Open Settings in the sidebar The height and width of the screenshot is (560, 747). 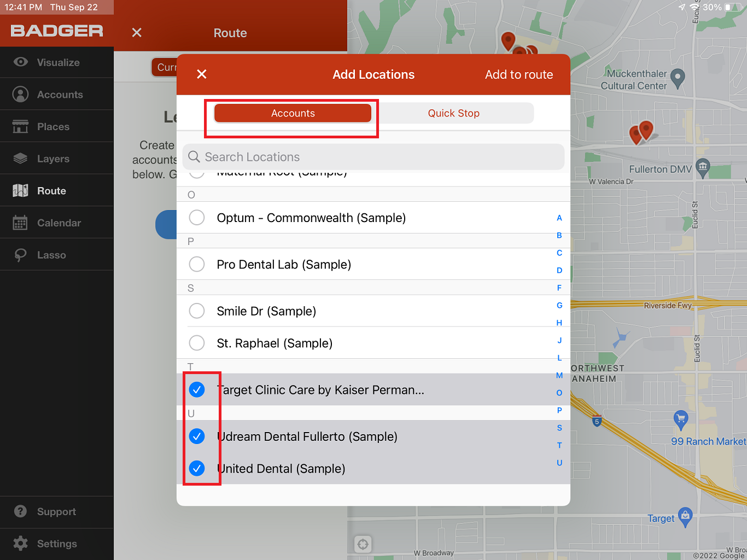click(x=57, y=544)
